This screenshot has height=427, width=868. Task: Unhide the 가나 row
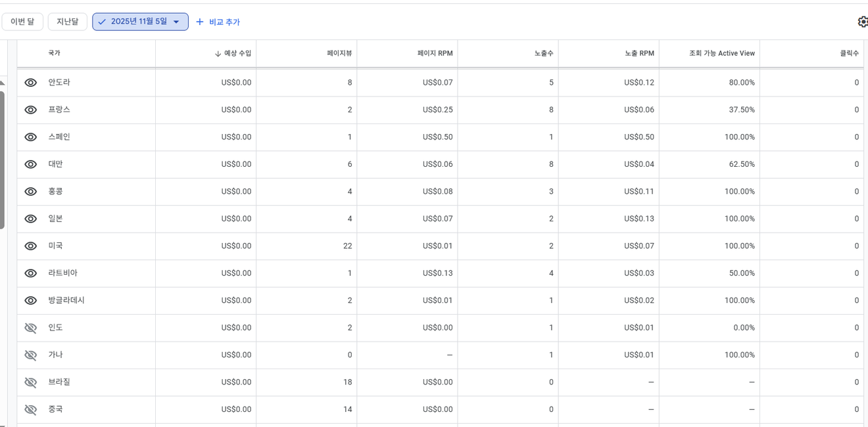pos(31,355)
